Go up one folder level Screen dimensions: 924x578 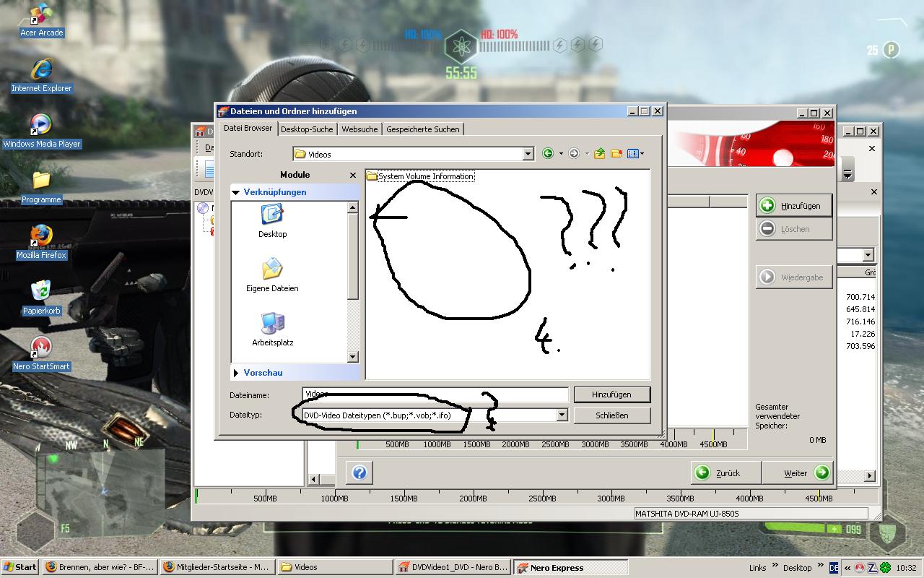click(599, 153)
